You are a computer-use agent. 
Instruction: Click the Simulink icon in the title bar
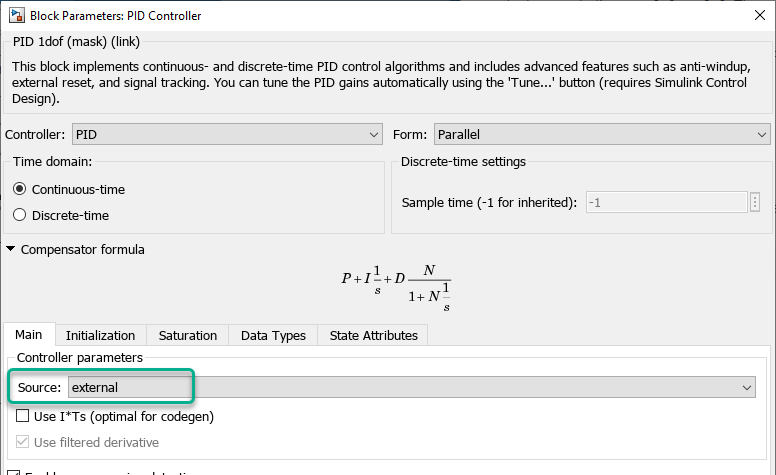click(x=16, y=16)
